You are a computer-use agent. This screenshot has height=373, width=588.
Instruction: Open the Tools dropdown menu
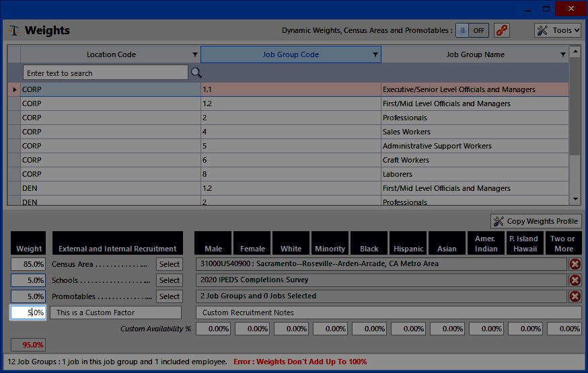[x=558, y=30]
